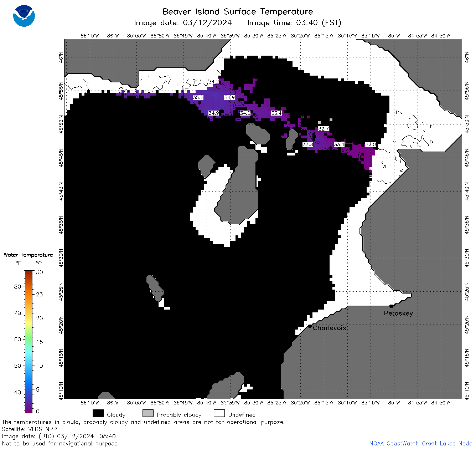The width and height of the screenshot is (476, 449).
Task: Click the Probably cloudy legend label
Action: (179, 415)
